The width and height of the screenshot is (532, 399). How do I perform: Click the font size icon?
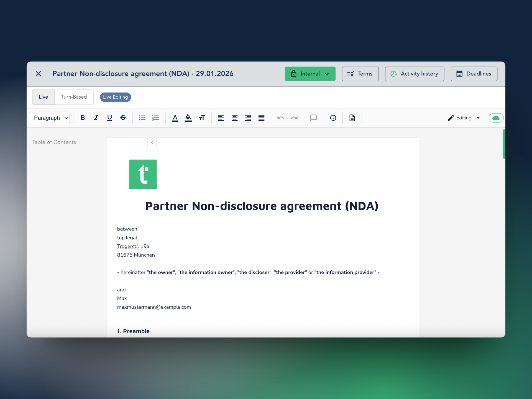tap(202, 118)
